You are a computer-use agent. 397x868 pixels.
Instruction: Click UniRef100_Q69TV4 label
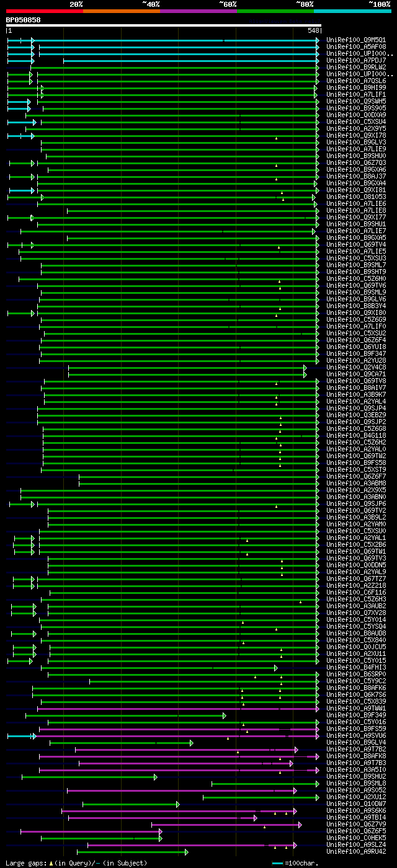click(357, 244)
